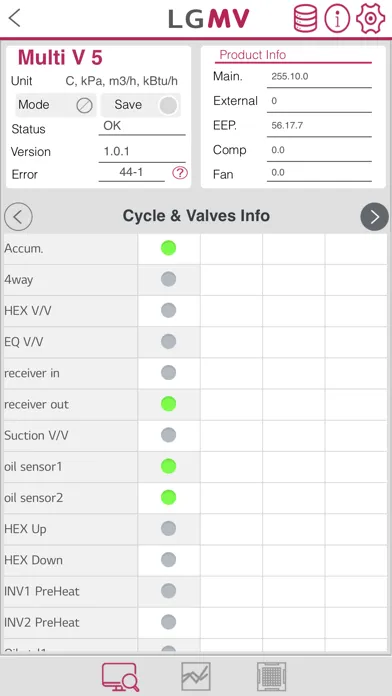392x696 pixels.
Task: Go to previous page with left arrow
Action: (18, 217)
